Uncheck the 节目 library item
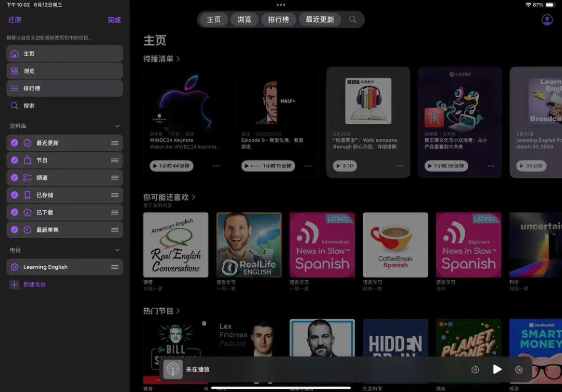 15,161
